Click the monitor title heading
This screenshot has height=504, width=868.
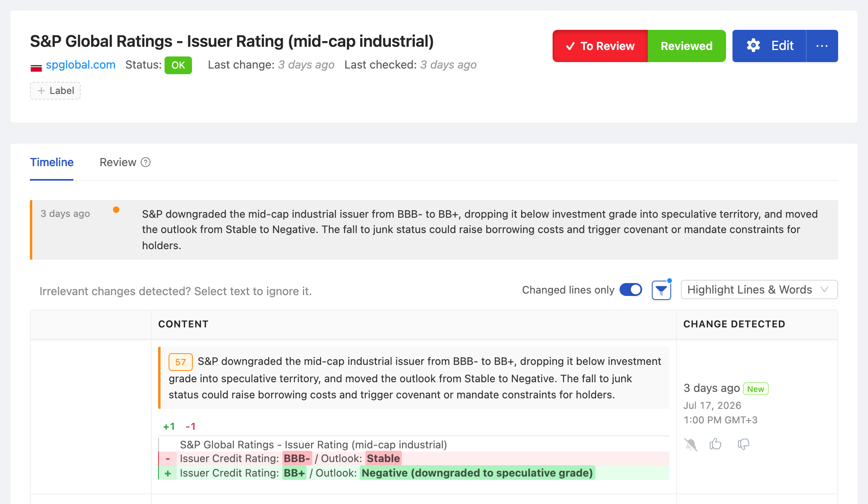pos(232,41)
